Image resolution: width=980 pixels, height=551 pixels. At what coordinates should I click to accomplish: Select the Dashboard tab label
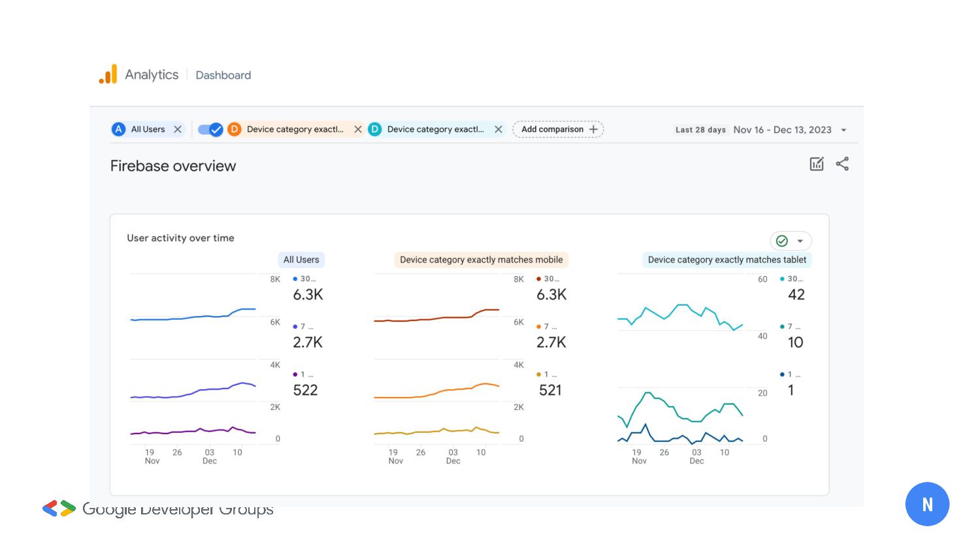point(223,75)
